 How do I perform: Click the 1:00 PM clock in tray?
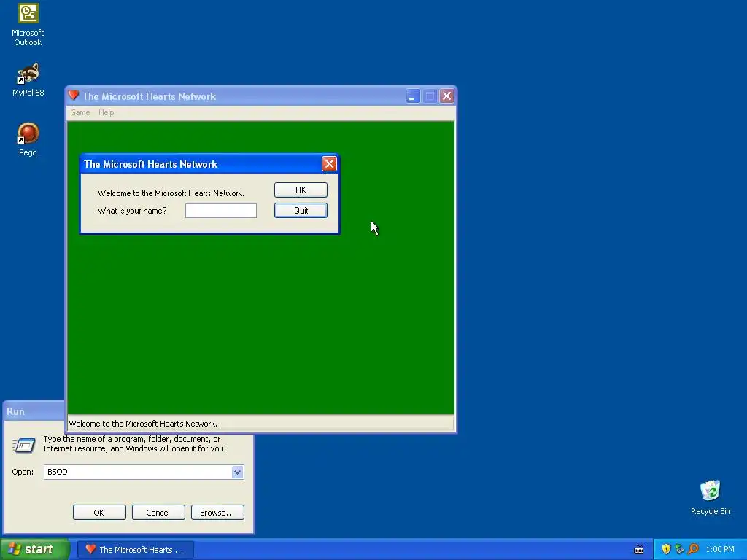click(720, 549)
